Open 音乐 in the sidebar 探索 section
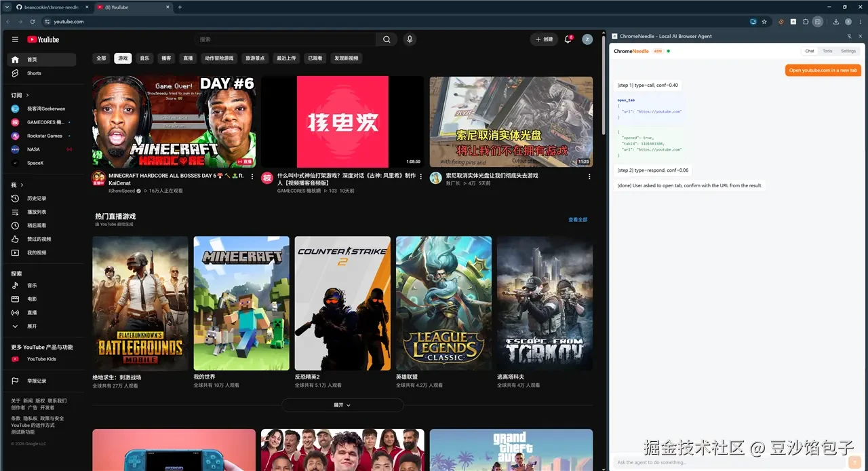This screenshot has width=868, height=471. click(x=42, y=286)
